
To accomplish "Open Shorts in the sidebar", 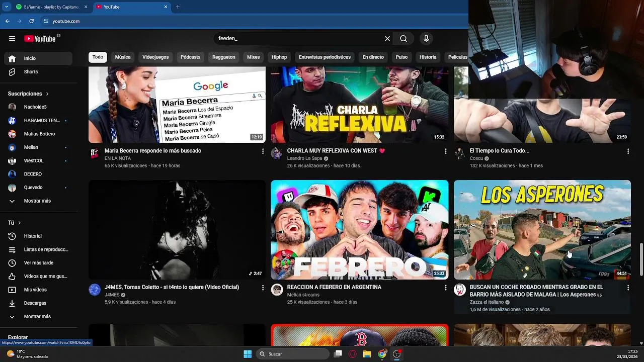I will 39,72.
